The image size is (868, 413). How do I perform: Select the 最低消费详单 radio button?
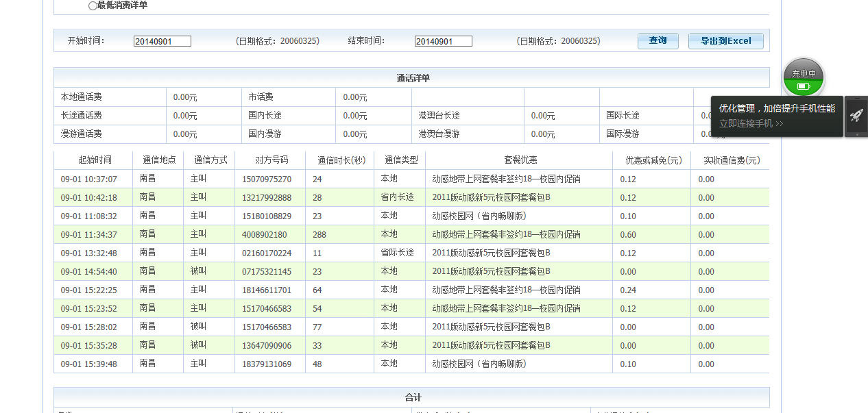coord(93,6)
